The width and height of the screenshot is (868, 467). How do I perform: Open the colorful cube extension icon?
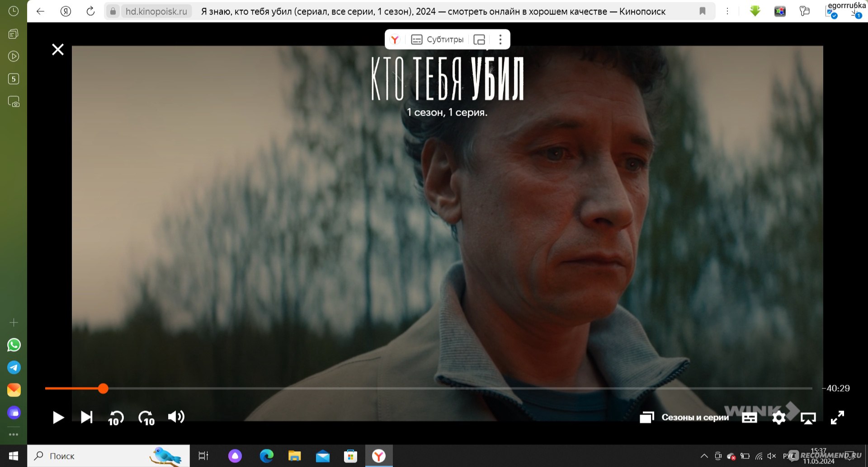[780, 11]
